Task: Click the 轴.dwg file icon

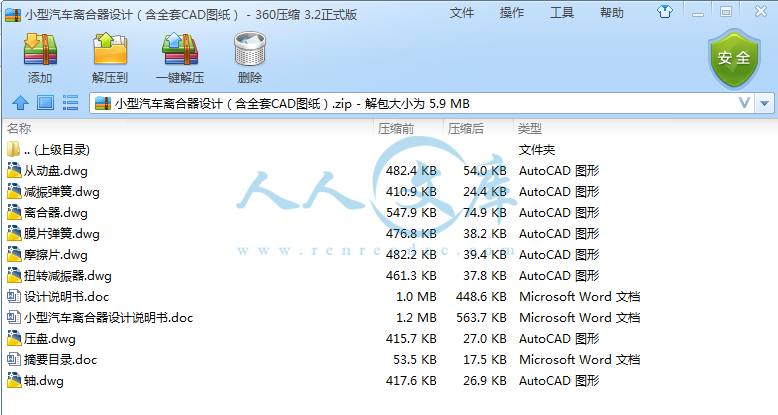Action: [x=14, y=381]
